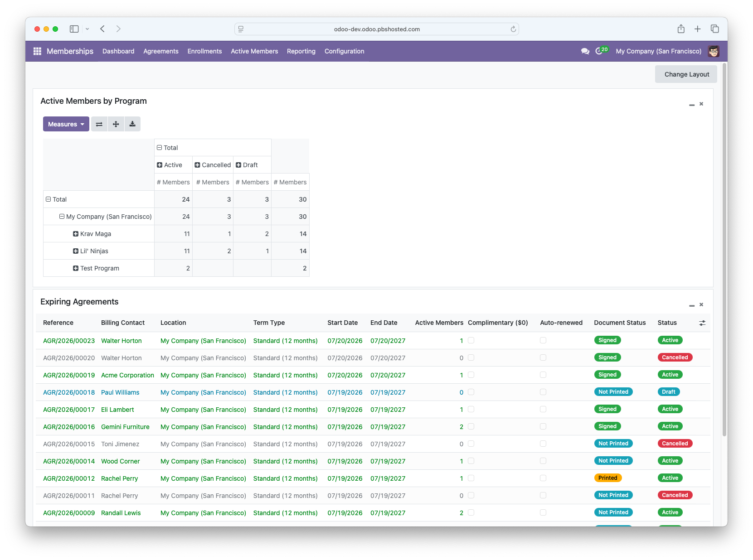Open the conversations chat icon

point(585,51)
